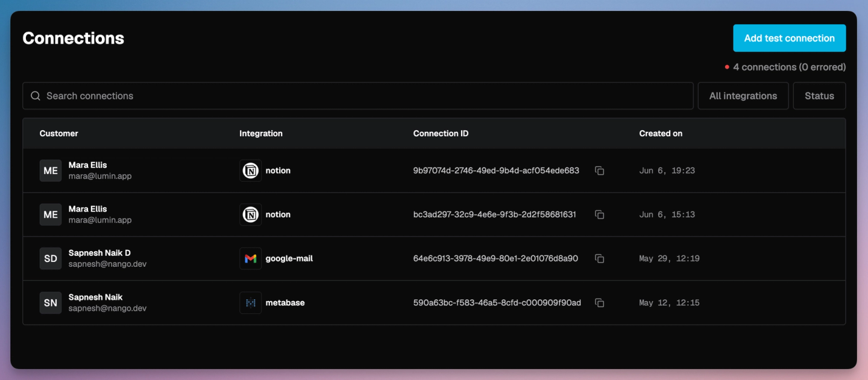This screenshot has height=380, width=868.
Task: Click the ME avatar in the Jun 6, 15:13 row
Action: point(51,214)
